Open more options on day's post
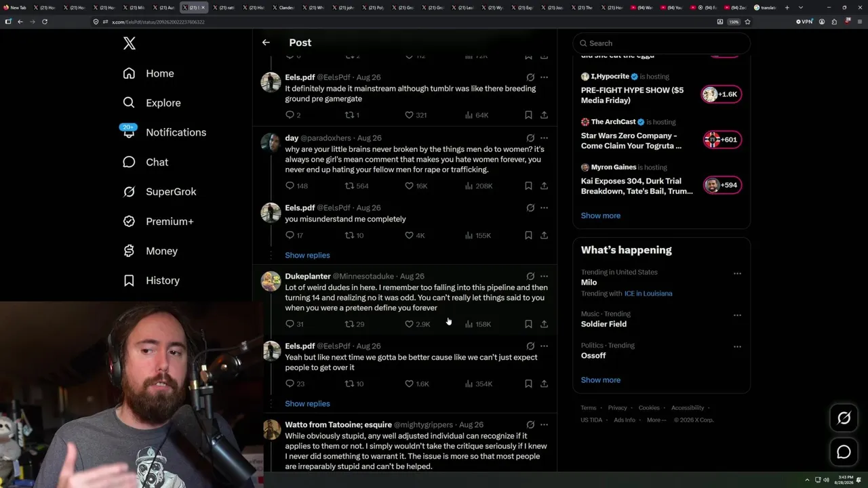Viewport: 868px width, 488px height. click(x=544, y=138)
